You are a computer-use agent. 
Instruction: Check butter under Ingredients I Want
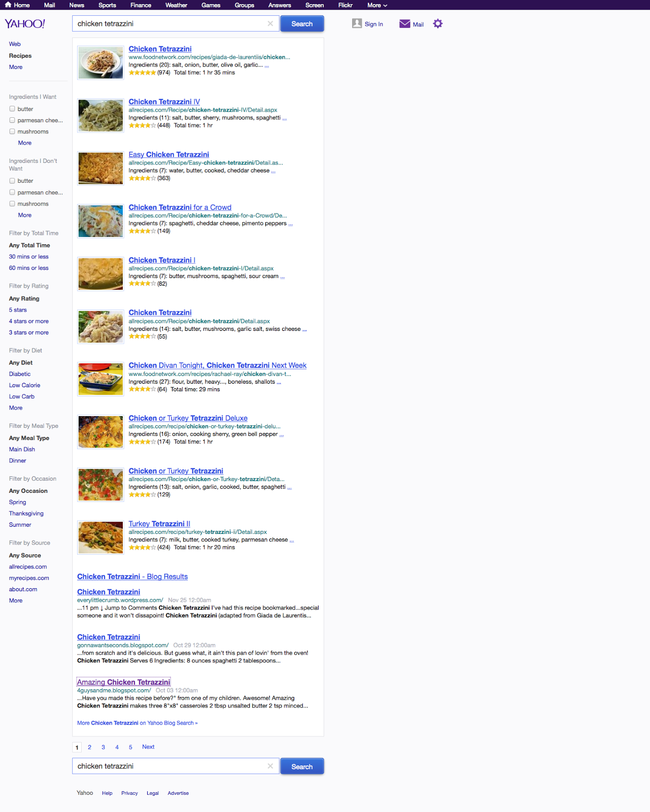pos(12,109)
